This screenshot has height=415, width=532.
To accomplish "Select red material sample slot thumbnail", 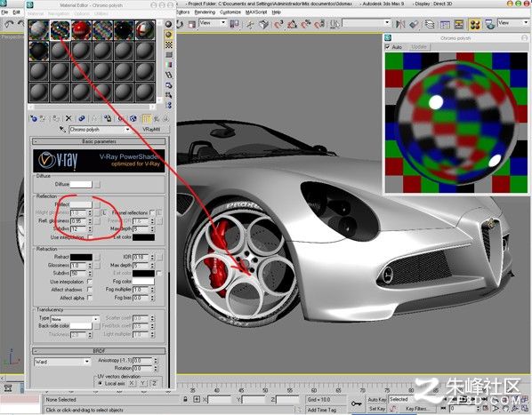I will (x=82, y=30).
